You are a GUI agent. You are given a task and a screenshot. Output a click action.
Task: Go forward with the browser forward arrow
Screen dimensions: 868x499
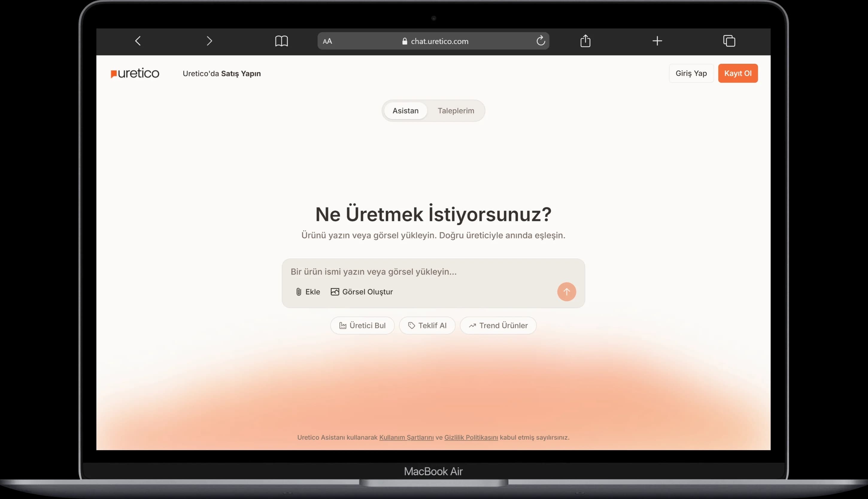click(210, 41)
